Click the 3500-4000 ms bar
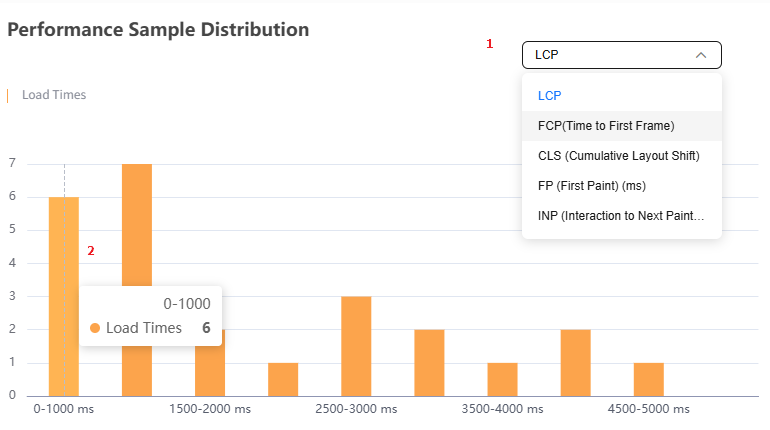The image size is (770, 430). coord(502,379)
